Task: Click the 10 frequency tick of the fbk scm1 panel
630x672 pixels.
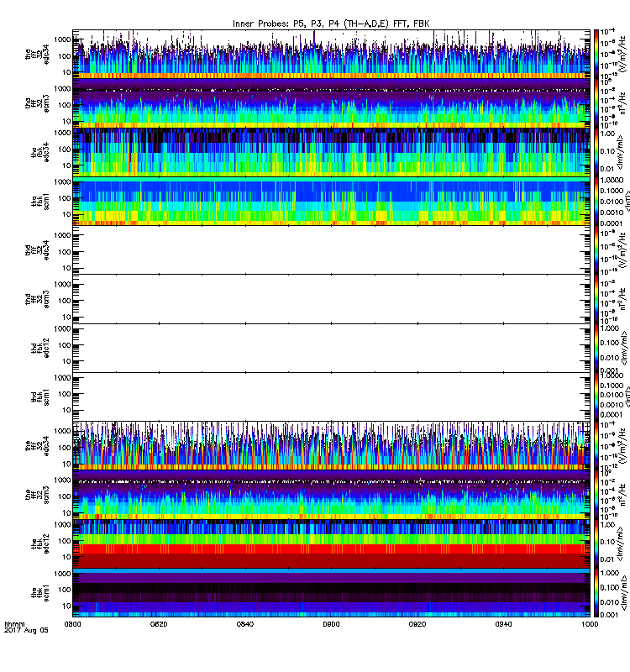Action: [67, 606]
